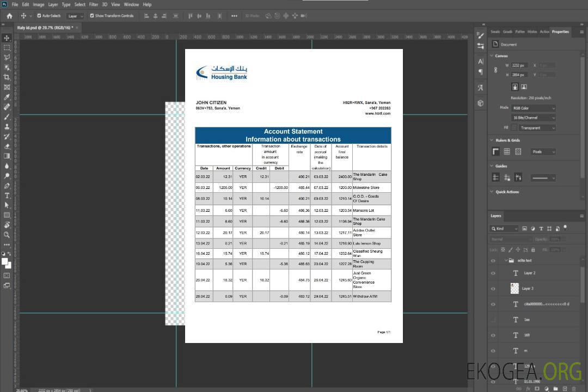Select the Zoom tool
This screenshot has width=588, height=392.
tap(7, 235)
